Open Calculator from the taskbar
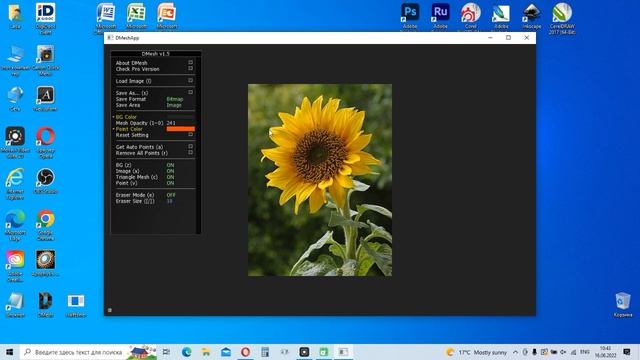 pos(265,352)
